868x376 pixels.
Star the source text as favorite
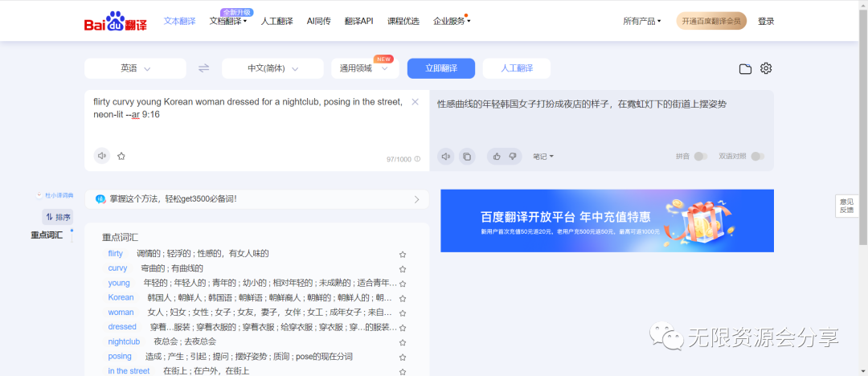pos(121,156)
